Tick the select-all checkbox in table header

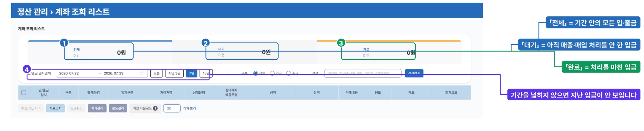coord(24,93)
